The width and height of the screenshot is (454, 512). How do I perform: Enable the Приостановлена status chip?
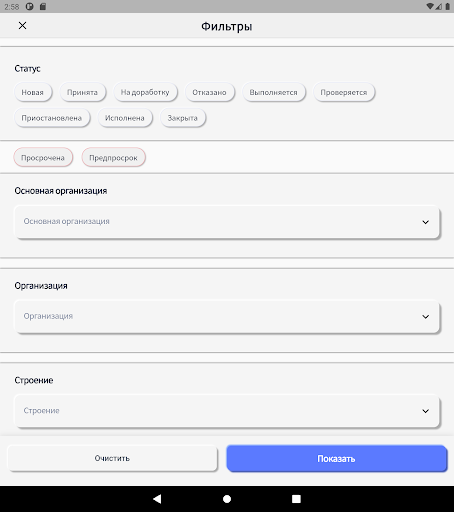point(52,118)
